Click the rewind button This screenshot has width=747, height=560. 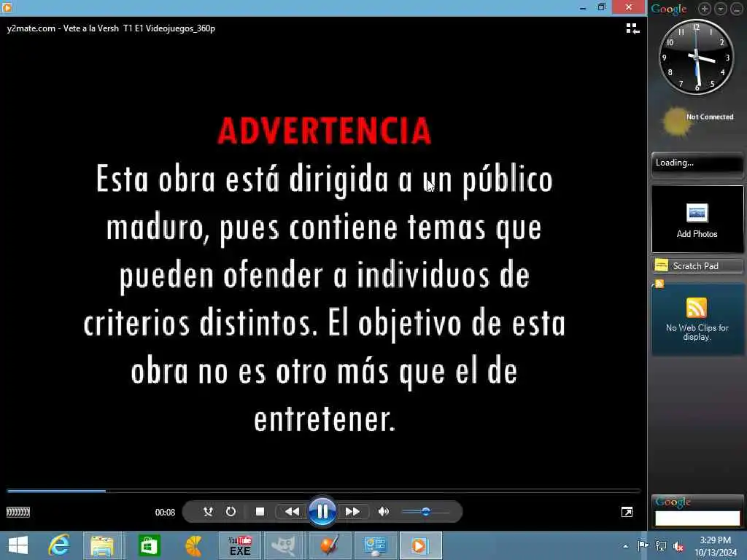coord(292,512)
